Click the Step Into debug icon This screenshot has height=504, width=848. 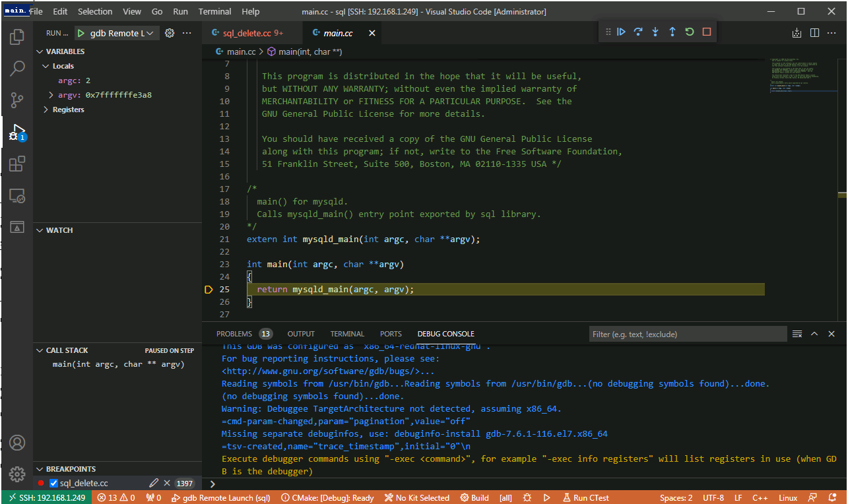coord(655,32)
